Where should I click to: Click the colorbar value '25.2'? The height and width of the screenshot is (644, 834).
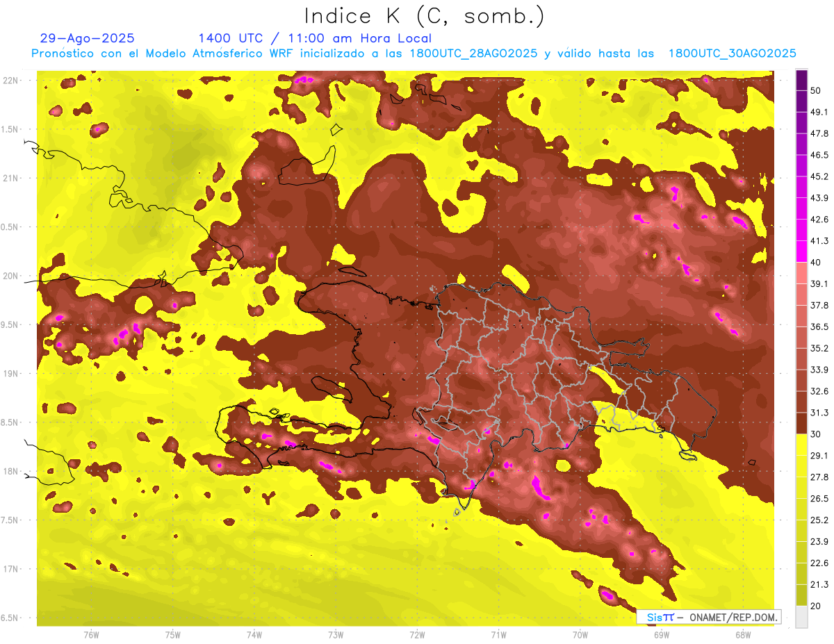point(819,520)
